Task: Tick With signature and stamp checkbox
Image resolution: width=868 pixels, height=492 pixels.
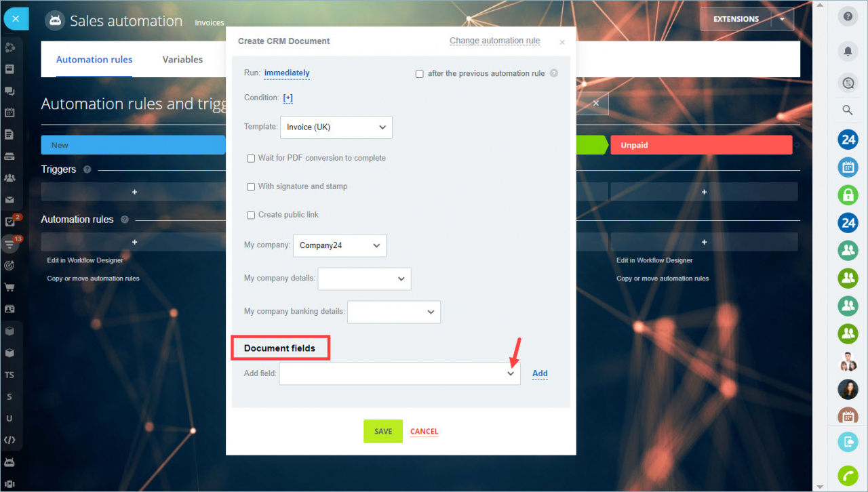Action: [x=251, y=186]
